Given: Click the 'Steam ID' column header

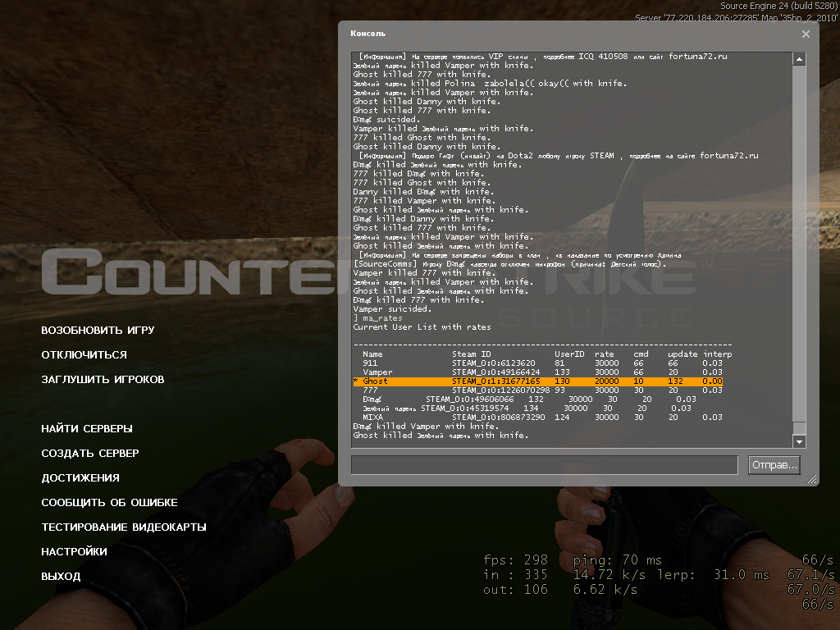Looking at the screenshot, I should click(472, 354).
